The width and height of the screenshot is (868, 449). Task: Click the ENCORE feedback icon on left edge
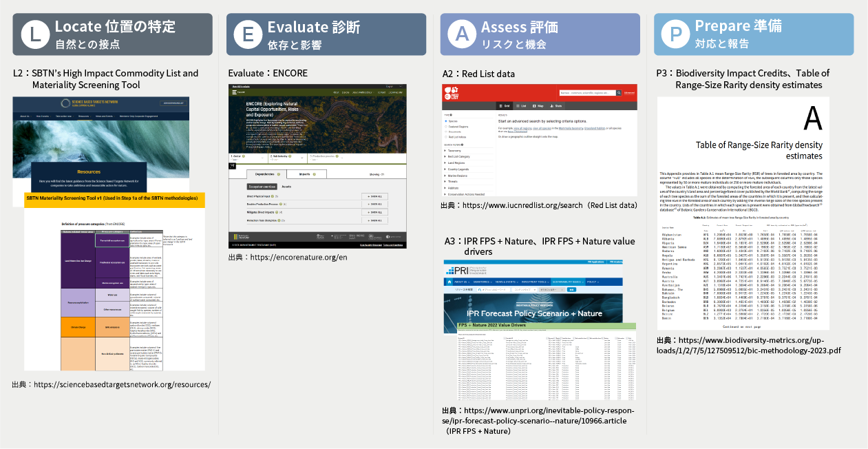pos(232,166)
